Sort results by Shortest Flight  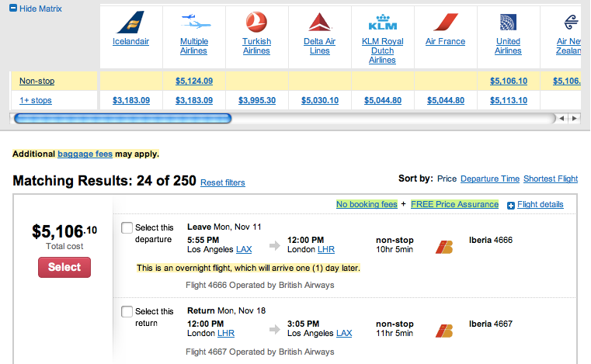tap(551, 179)
